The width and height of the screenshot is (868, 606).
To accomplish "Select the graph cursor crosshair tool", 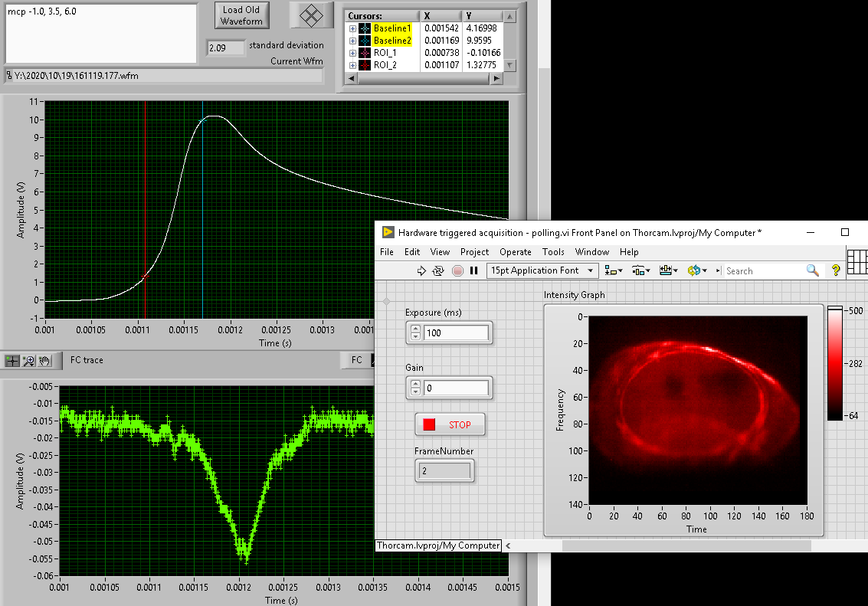I will 13,360.
